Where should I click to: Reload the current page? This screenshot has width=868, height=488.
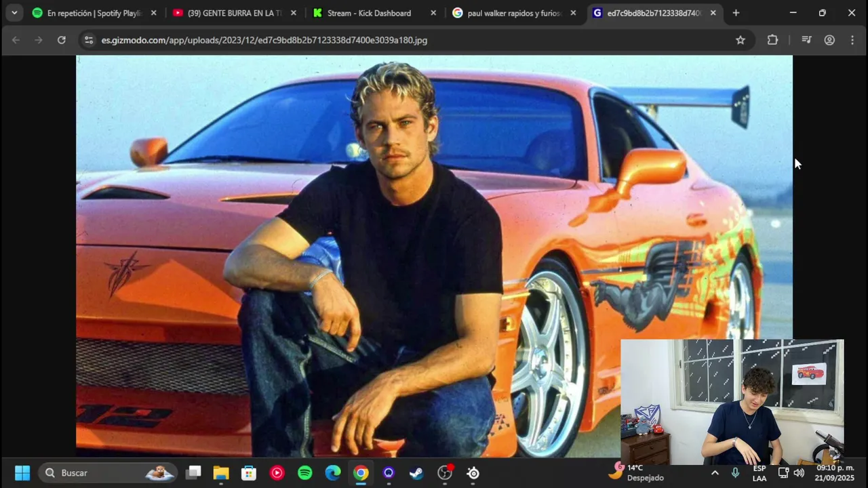pyautogui.click(x=62, y=40)
